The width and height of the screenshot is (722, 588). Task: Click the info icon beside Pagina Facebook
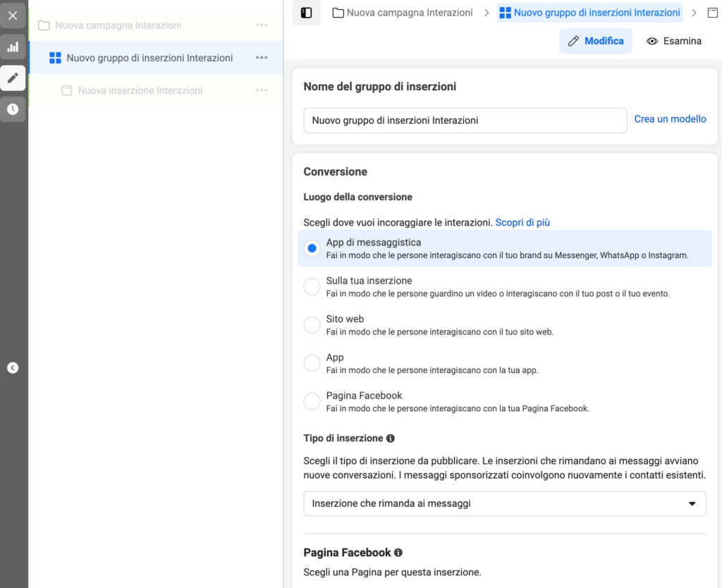coord(398,553)
